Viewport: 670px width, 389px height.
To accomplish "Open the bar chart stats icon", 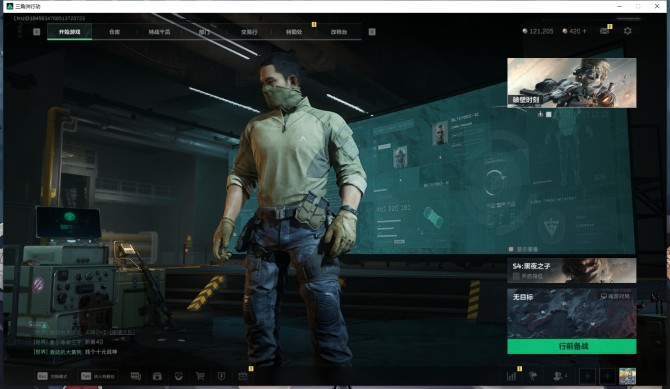I will coord(511,376).
